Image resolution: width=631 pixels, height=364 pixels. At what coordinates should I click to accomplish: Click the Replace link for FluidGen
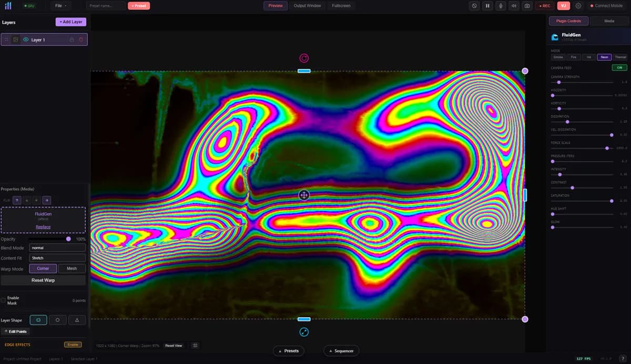point(43,226)
